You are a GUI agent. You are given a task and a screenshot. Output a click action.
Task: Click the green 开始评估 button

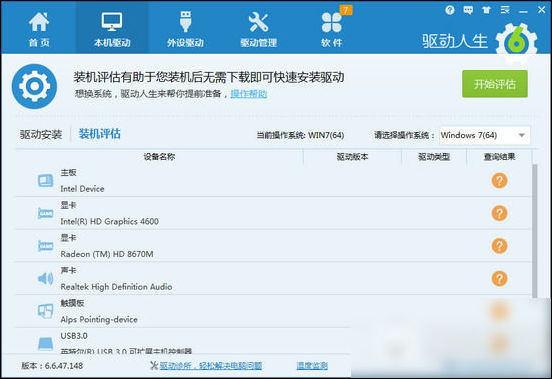[495, 84]
